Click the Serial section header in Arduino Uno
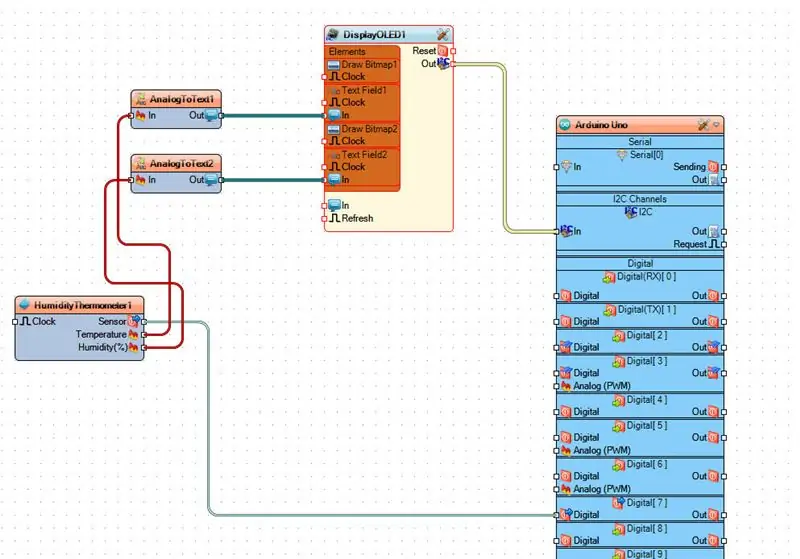Image resolution: width=800 pixels, height=559 pixels. tap(640, 142)
